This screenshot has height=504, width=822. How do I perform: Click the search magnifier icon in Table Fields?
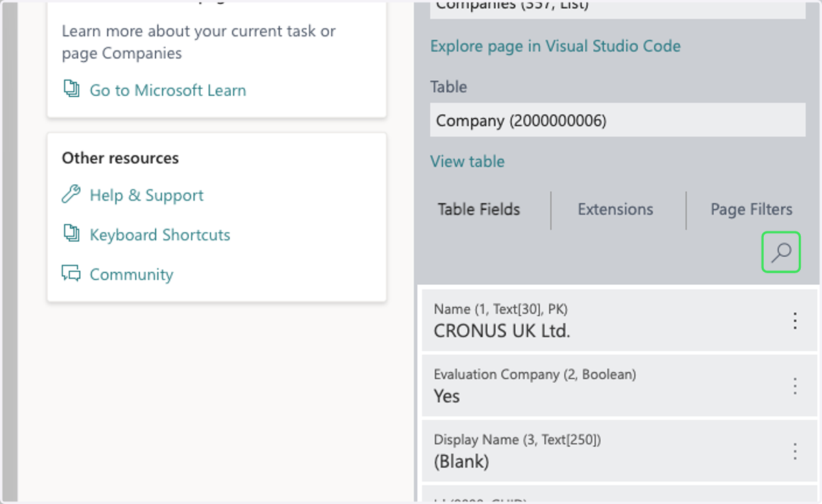click(781, 252)
